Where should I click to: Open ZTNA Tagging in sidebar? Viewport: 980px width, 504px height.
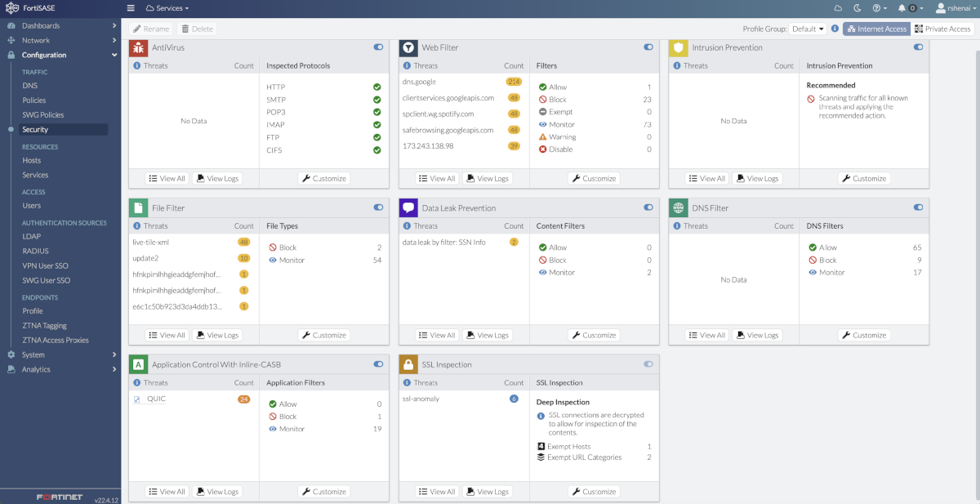pyautogui.click(x=44, y=325)
